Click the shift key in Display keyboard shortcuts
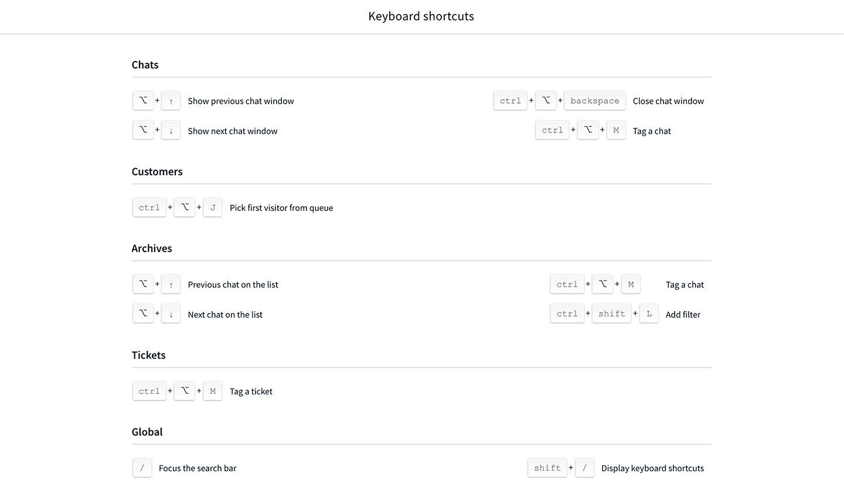This screenshot has width=844, height=504. (x=547, y=468)
